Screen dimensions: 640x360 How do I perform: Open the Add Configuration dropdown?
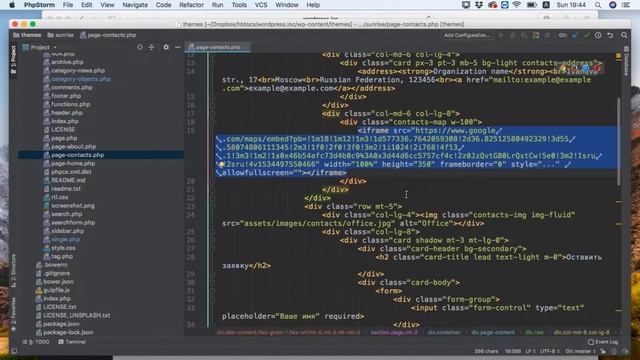pos(467,36)
